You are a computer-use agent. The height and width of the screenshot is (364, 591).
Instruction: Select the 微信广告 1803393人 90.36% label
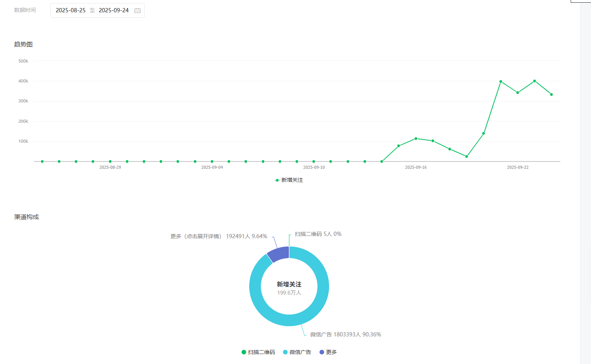pyautogui.click(x=346, y=334)
